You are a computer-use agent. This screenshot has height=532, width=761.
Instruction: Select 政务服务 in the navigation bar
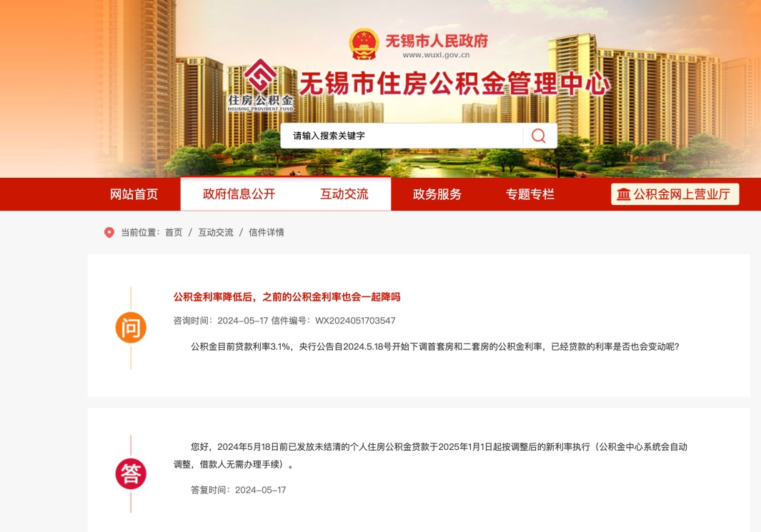[437, 194]
